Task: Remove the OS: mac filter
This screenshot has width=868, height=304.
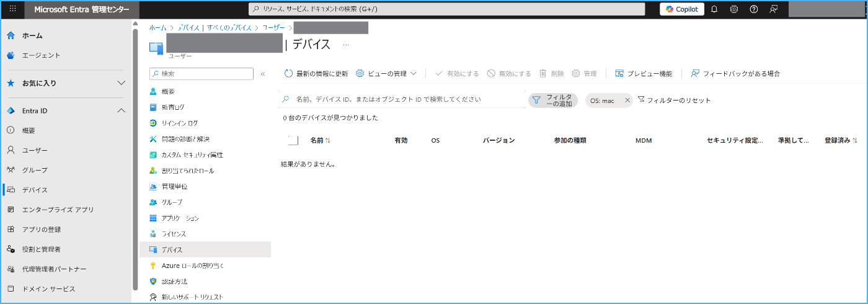Action: 627,101
